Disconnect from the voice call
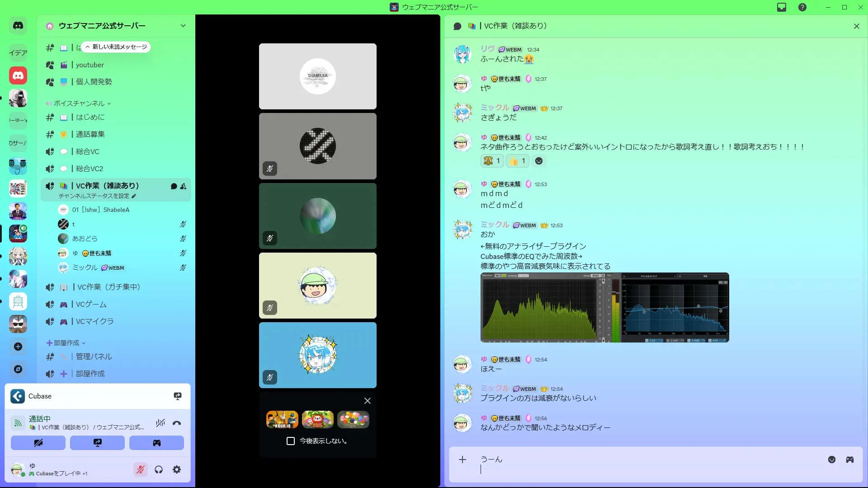Viewport: 868px width, 488px height. 177,423
